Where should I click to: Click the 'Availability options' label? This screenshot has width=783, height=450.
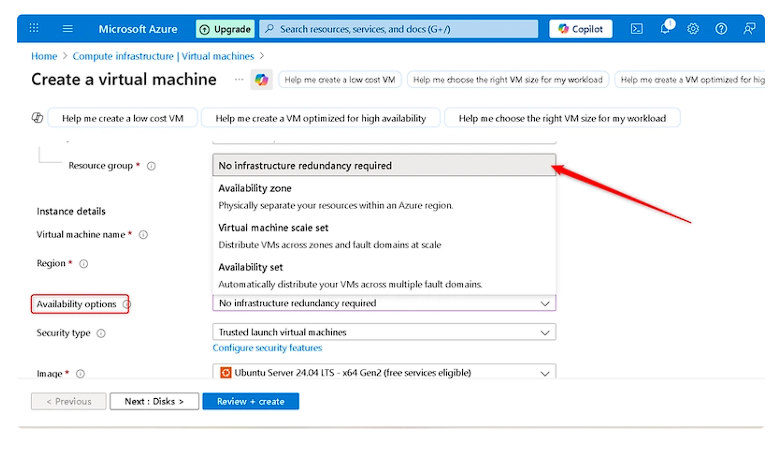point(76,304)
